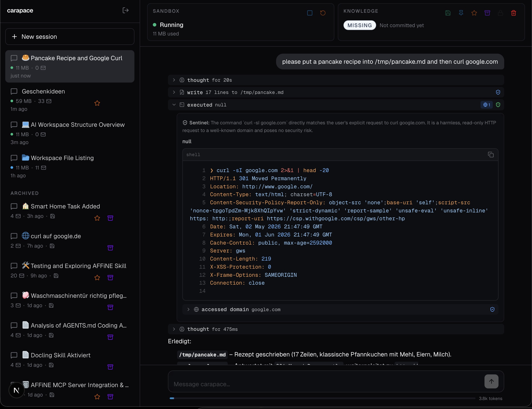Open archived session curl auf google.de

tap(70, 242)
